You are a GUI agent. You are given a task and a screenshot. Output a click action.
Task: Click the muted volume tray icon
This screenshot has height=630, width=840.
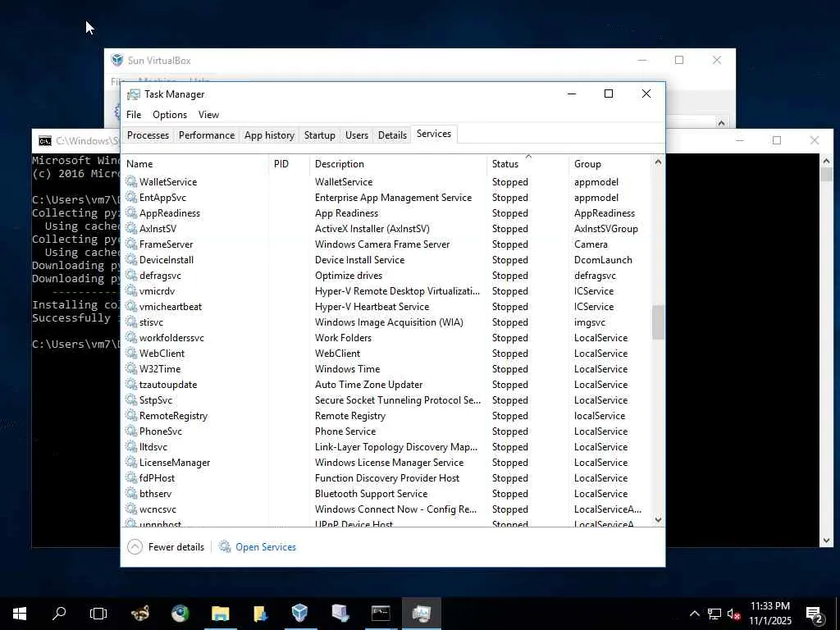point(734,614)
